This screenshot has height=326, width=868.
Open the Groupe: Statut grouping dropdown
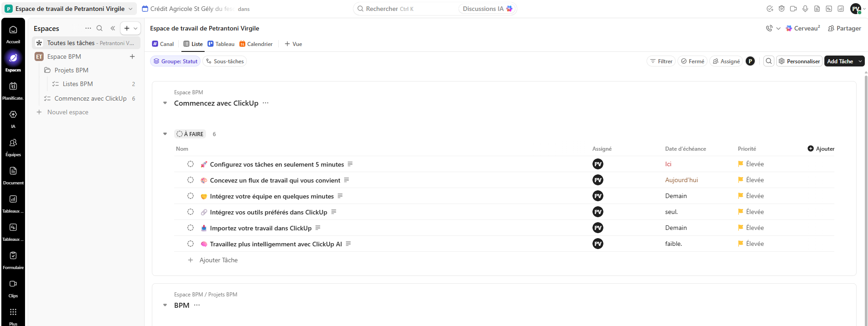176,61
